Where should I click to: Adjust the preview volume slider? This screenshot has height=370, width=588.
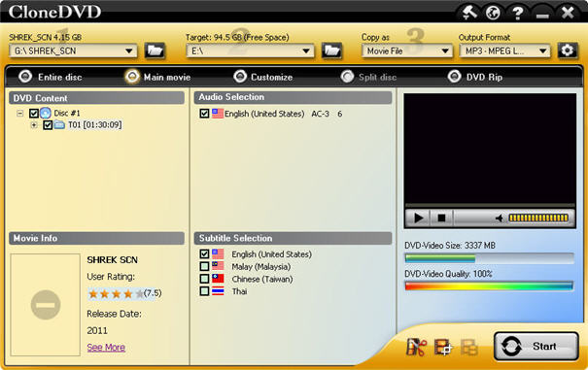538,218
